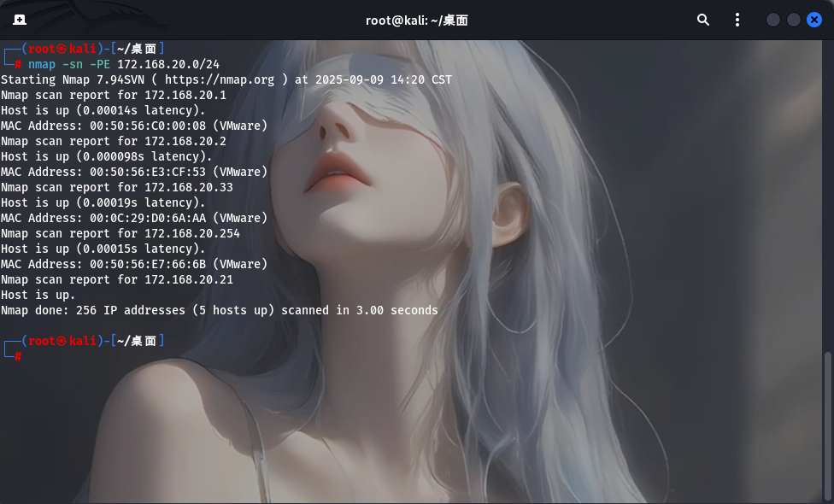This screenshot has width=834, height=504.
Task: Click scan report line for 172.168.20.21
Action: click(x=117, y=280)
